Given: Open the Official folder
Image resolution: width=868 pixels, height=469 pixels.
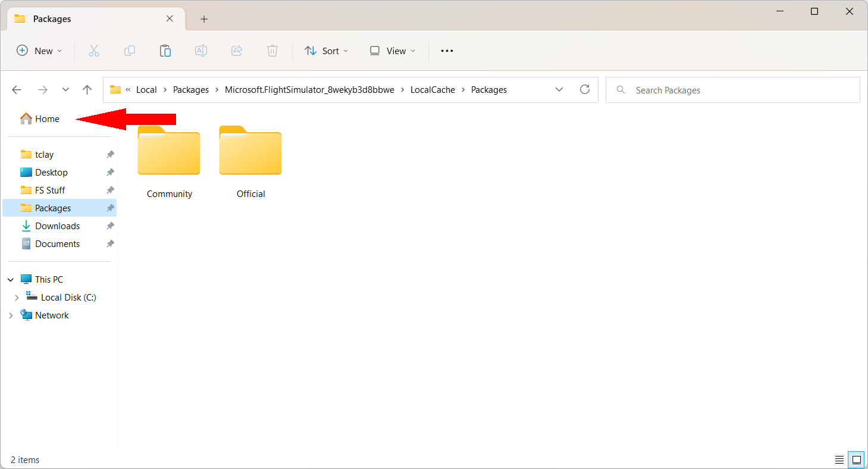Looking at the screenshot, I should pyautogui.click(x=250, y=161).
